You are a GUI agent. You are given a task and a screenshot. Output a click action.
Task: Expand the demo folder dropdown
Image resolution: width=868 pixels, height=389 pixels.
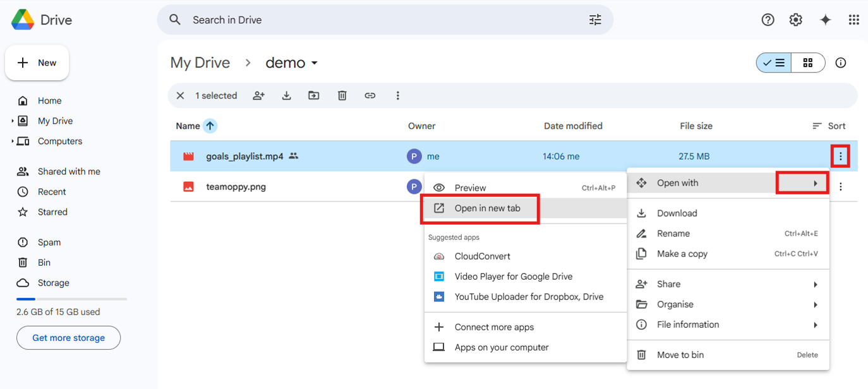(315, 63)
